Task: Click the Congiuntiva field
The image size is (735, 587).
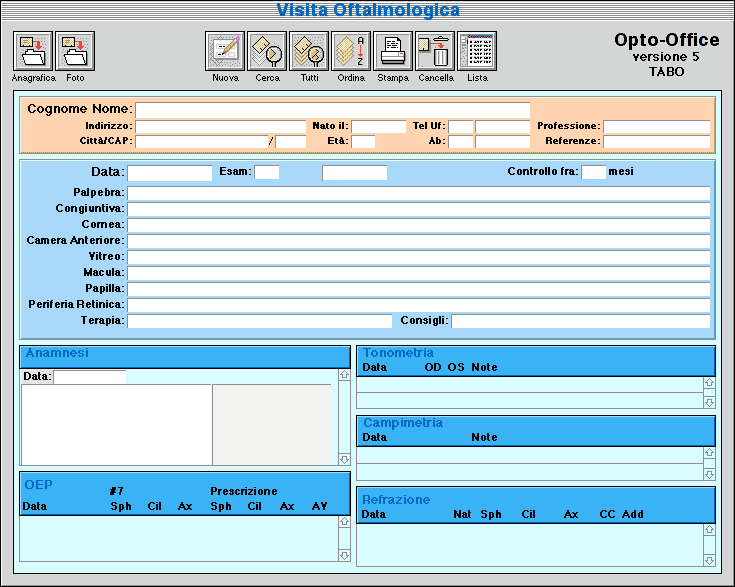Action: (419, 209)
